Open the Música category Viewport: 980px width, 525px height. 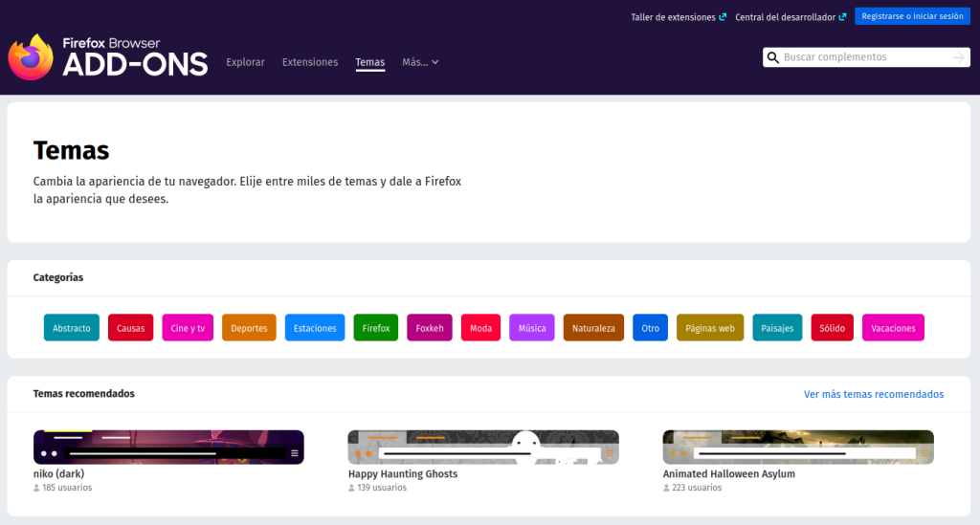coord(532,328)
